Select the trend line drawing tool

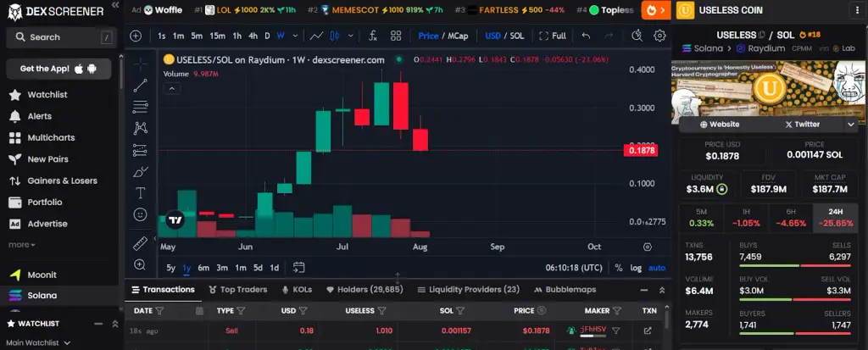[141, 86]
